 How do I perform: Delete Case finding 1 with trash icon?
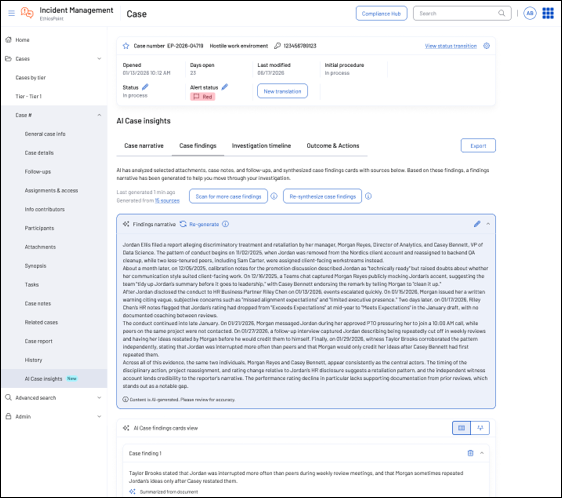click(471, 453)
